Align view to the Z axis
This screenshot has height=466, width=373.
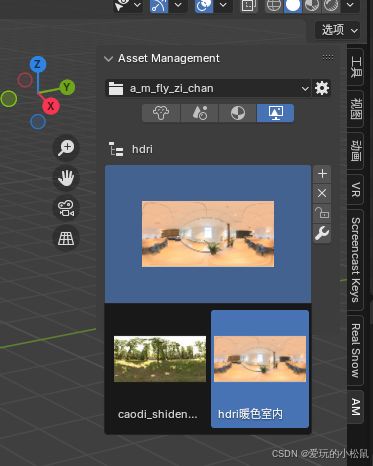pyautogui.click(x=38, y=65)
